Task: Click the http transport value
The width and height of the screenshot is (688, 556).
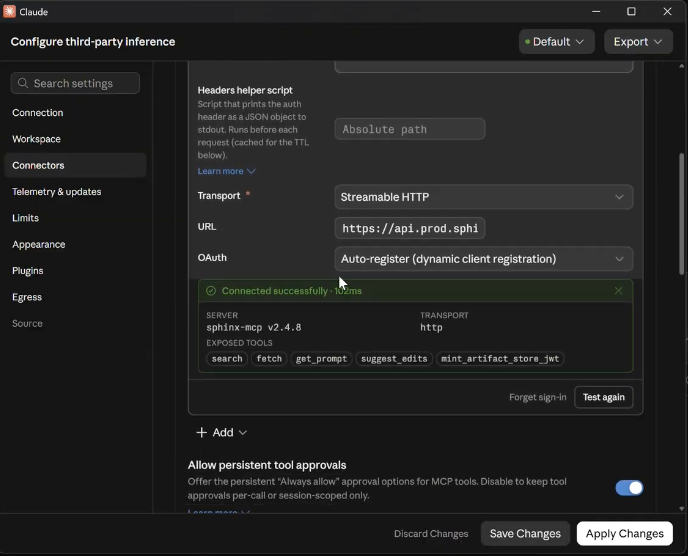Action: 431,327
